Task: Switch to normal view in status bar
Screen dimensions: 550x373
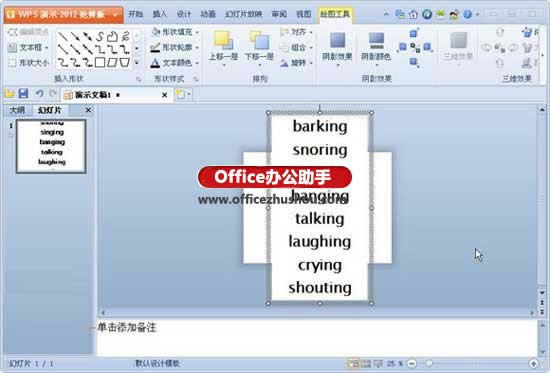Action: 353,364
